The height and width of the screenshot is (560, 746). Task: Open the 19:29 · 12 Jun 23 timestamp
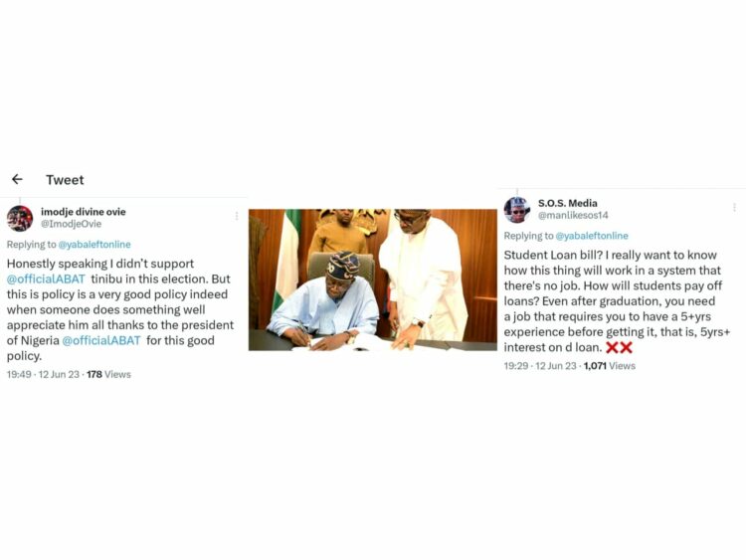tap(540, 366)
